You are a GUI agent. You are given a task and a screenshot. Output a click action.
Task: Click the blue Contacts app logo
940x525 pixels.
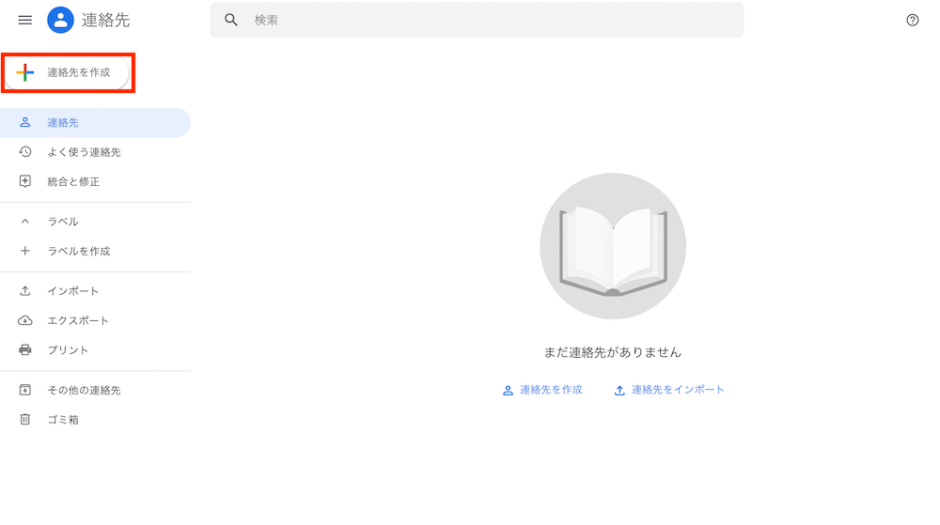tap(60, 20)
